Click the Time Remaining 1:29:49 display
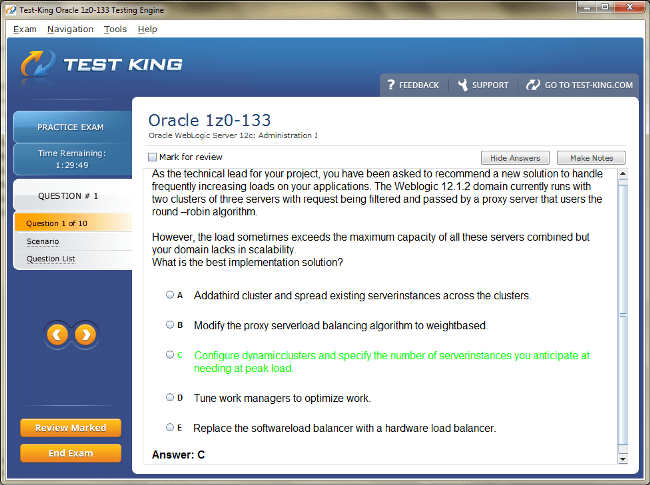 pyautogui.click(x=72, y=159)
